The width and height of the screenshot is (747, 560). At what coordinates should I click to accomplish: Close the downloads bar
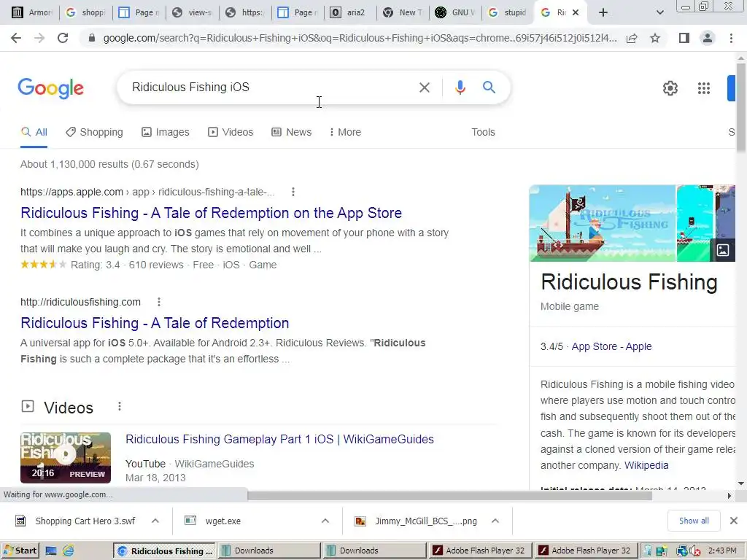[x=734, y=521]
